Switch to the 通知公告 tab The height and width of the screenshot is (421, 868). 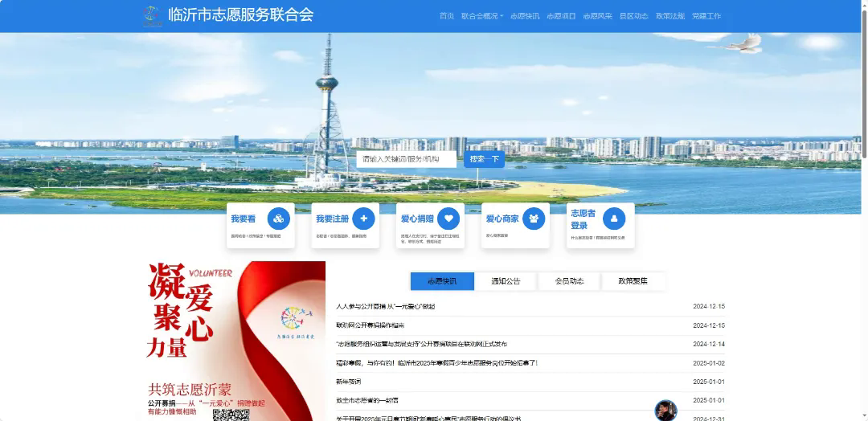(506, 281)
